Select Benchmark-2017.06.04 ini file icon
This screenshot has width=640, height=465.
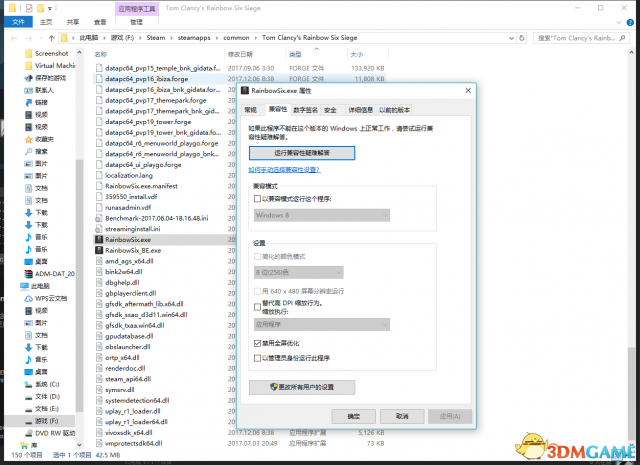pos(99,218)
